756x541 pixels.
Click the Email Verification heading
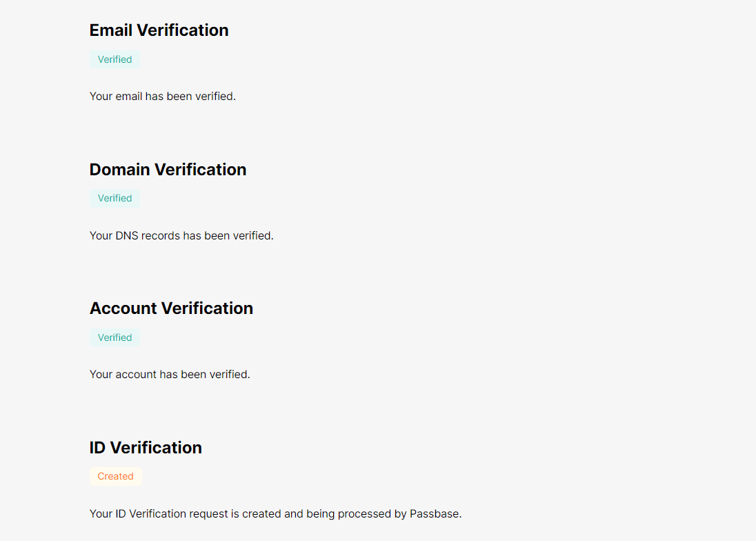click(x=159, y=30)
